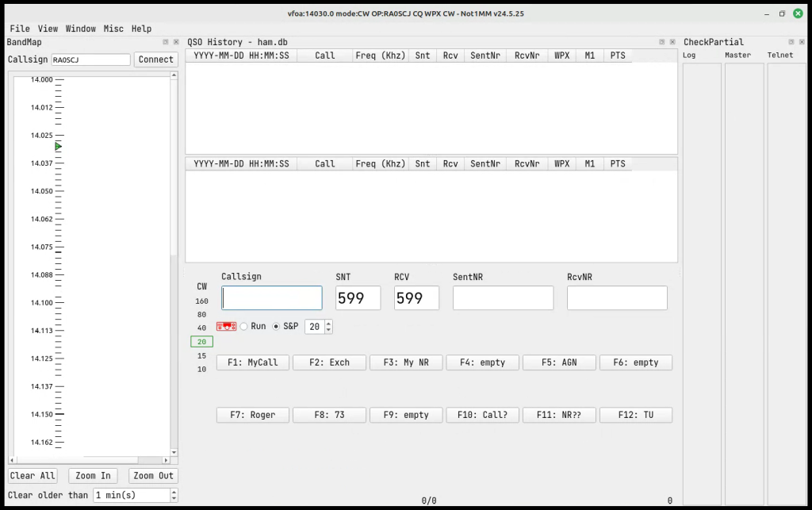812x510 pixels.
Task: Select the S&P radio button
Action: pyautogui.click(x=277, y=326)
